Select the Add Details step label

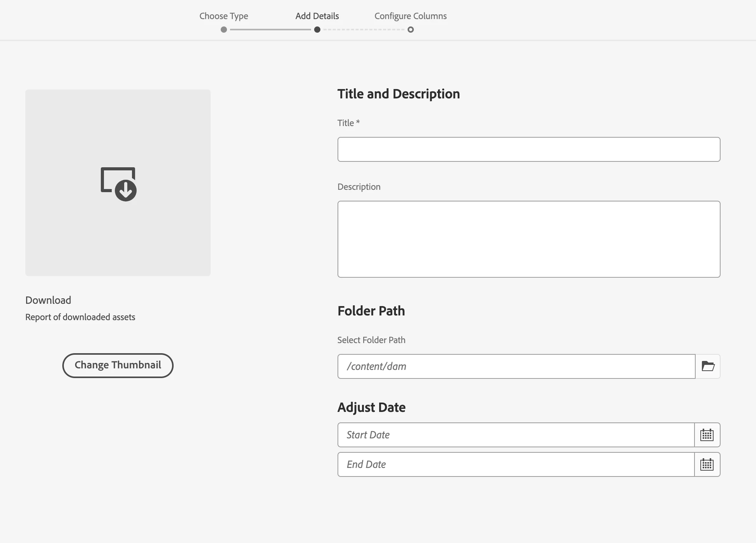coord(317,16)
